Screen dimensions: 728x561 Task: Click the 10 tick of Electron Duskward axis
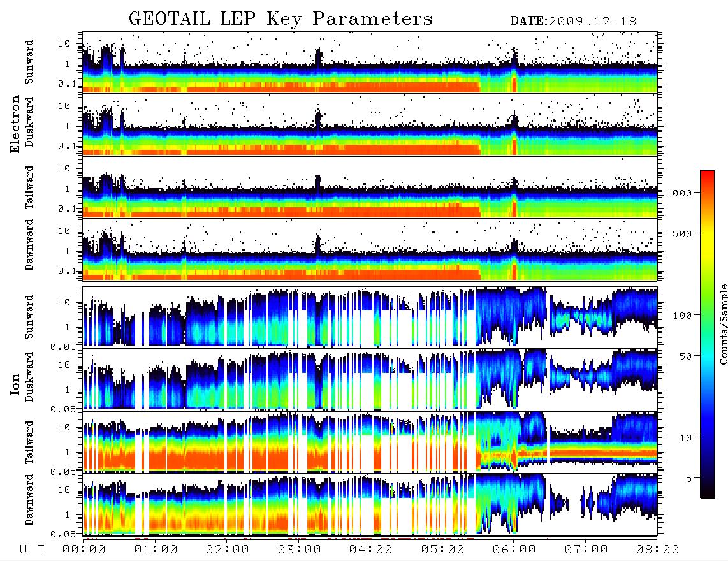tap(64, 106)
